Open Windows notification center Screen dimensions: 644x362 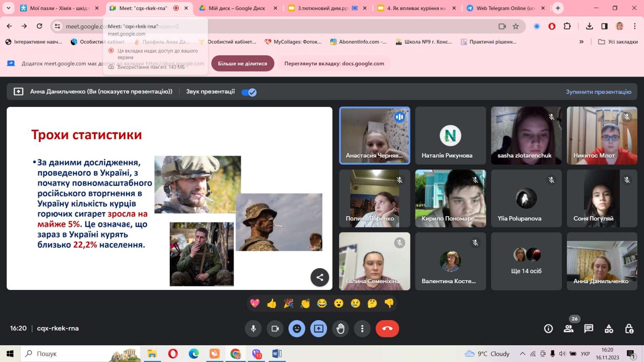[x=631, y=354]
